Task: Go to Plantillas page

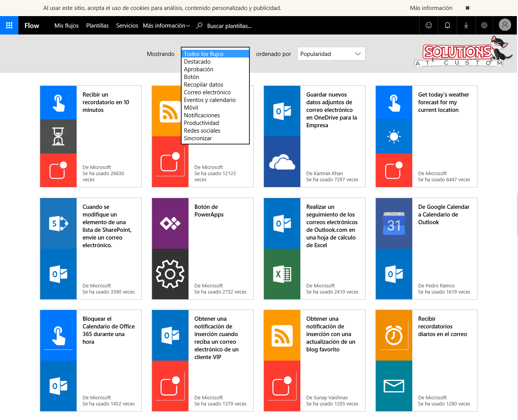Action: (x=97, y=26)
